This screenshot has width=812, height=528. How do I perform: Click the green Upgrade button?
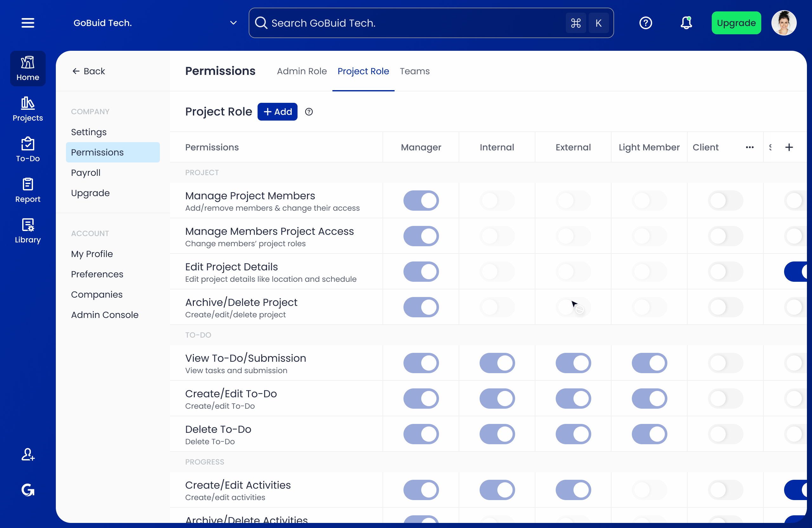(736, 23)
